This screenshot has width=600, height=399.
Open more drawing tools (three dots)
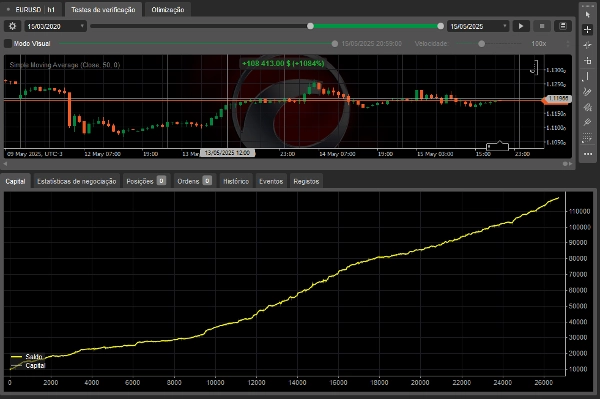click(588, 154)
